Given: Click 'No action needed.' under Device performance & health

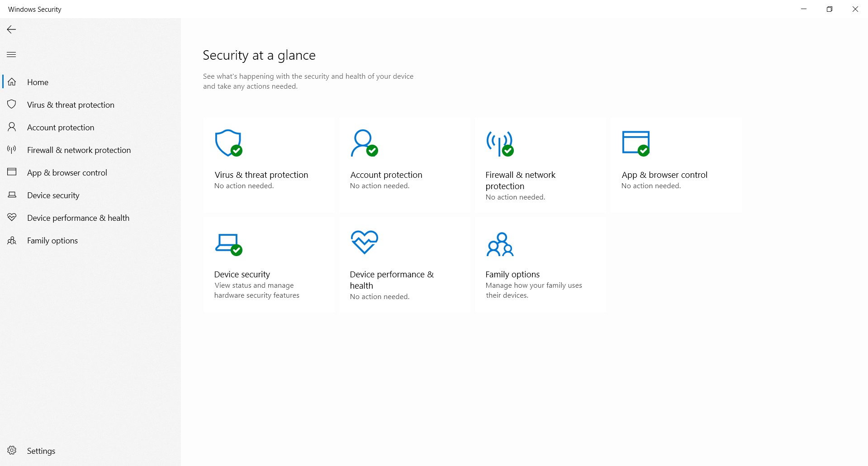Looking at the screenshot, I should pyautogui.click(x=380, y=297).
